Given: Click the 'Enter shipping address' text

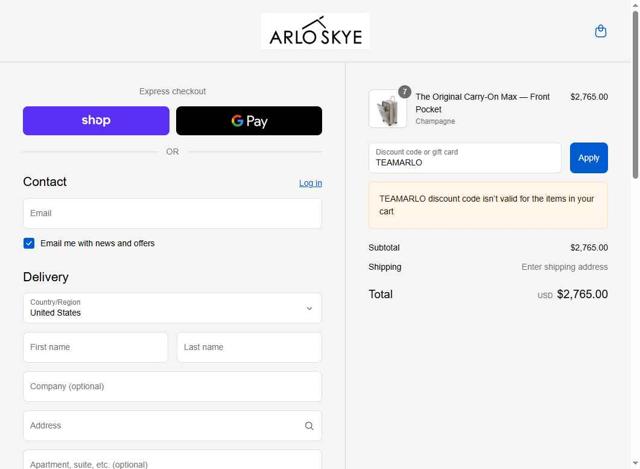Looking at the screenshot, I should coord(564,267).
